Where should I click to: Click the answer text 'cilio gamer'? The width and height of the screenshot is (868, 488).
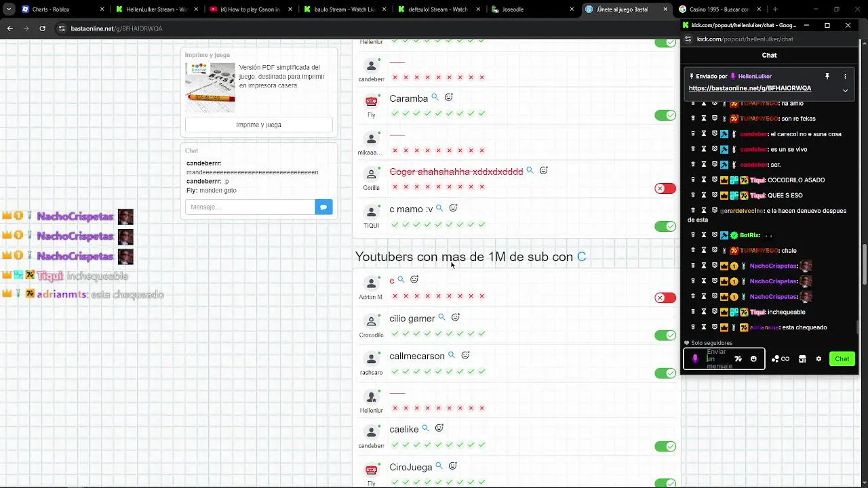412,319
